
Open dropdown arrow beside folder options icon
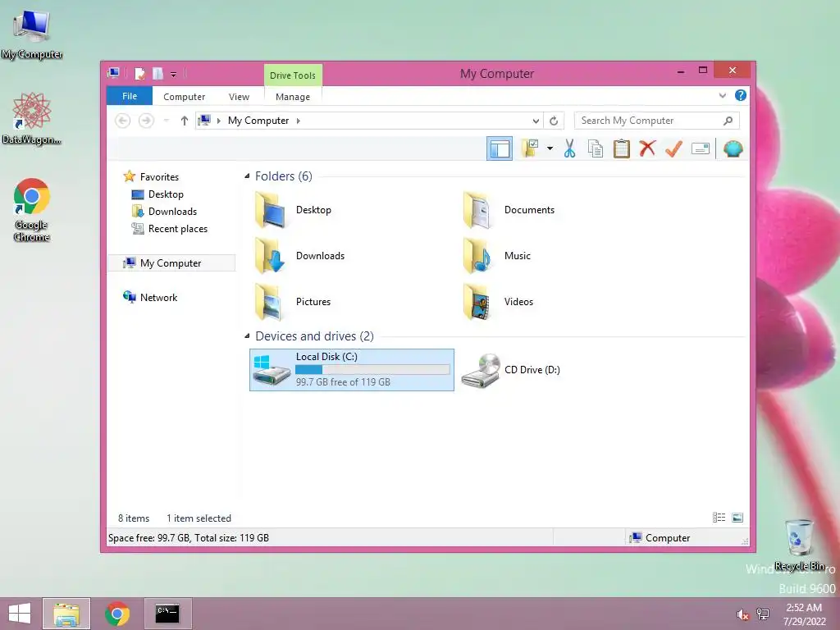coord(550,148)
